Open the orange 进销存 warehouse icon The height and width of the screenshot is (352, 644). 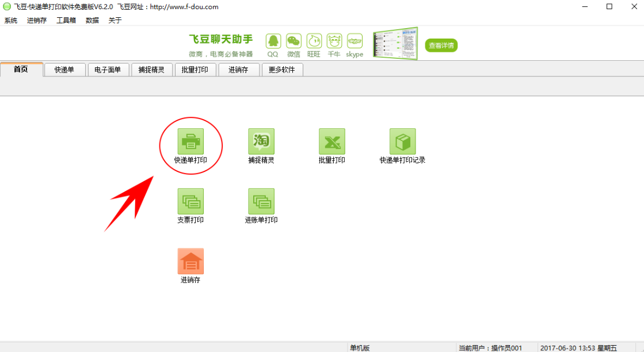(190, 261)
